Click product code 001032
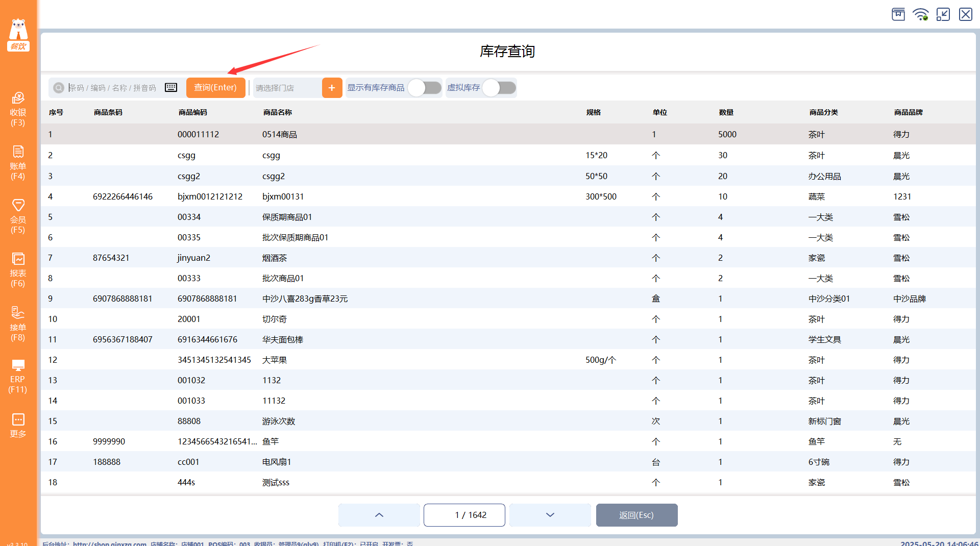980x546 pixels. 191,380
